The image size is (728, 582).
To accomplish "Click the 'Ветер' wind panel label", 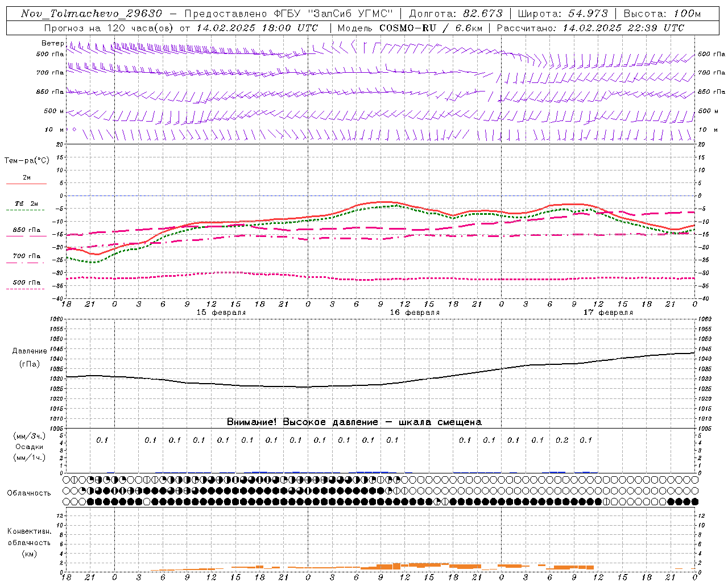I will pos(53,43).
